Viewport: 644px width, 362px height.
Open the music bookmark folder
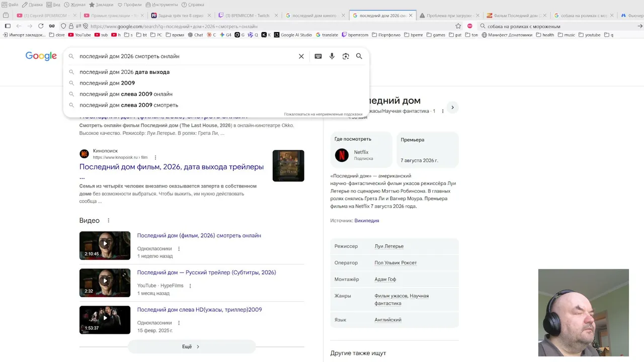[566, 35]
